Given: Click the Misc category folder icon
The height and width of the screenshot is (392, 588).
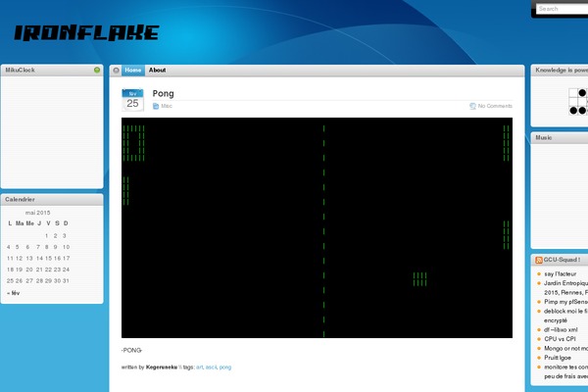Looking at the screenshot, I should (x=156, y=106).
